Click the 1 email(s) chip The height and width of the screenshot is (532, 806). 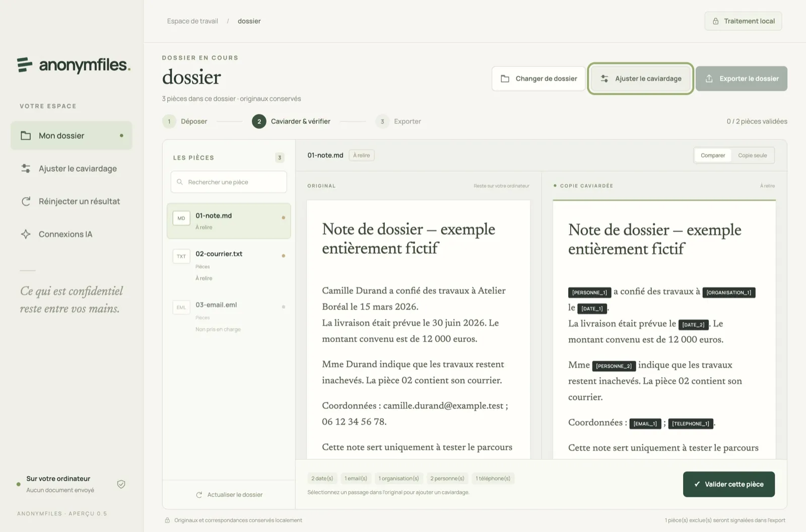pos(356,478)
